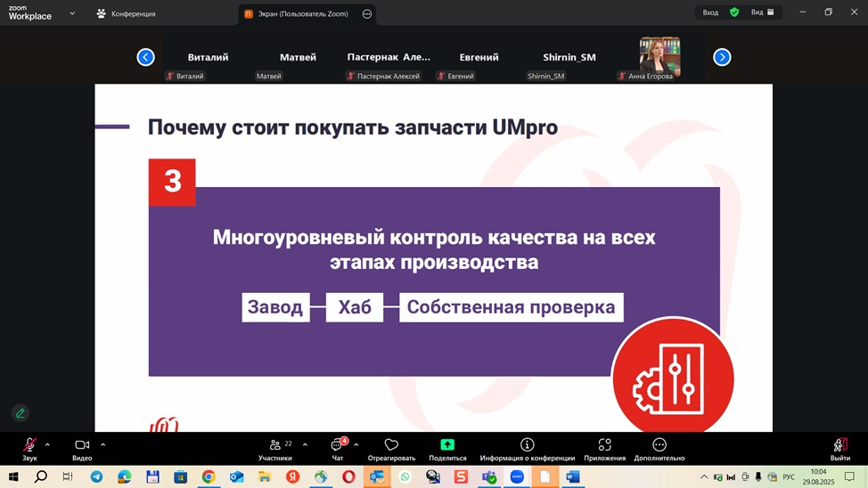This screenshot has height=488, width=868.
Task: Expand audio options arrow next to Звук
Action: click(x=47, y=444)
